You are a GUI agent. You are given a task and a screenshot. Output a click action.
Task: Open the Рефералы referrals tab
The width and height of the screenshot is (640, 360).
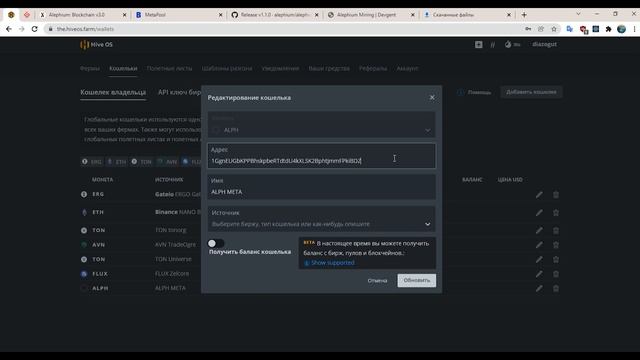click(373, 69)
